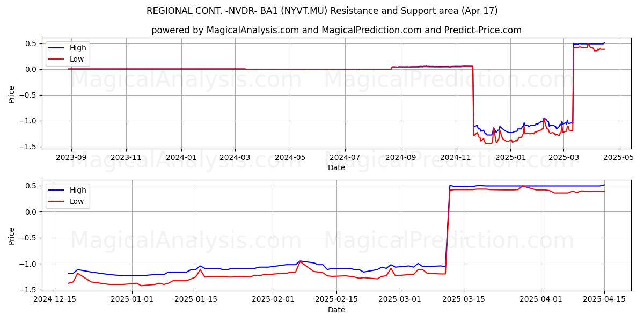Click the 2024-03 date label on top chart
This screenshot has width=644, height=322.
(235, 157)
